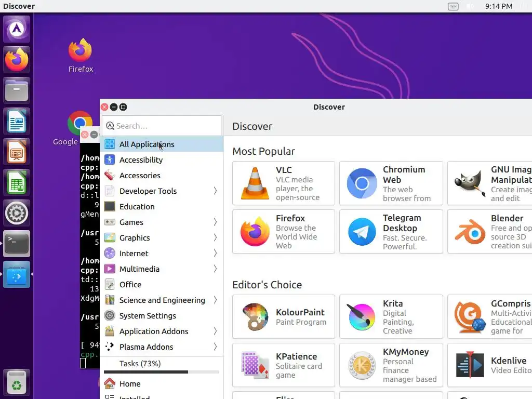This screenshot has height=399, width=532.
Task: Open the Trash in the dock
Action: pos(17,382)
